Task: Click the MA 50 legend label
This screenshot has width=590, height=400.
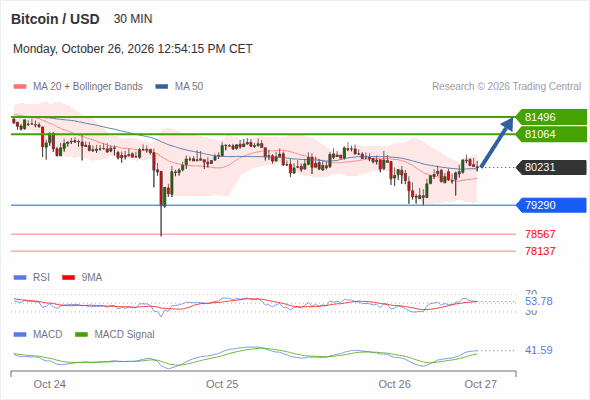Action: [x=189, y=87]
